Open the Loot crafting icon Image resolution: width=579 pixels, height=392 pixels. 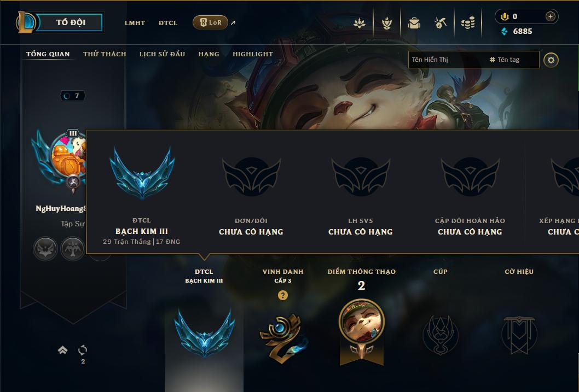pos(441,23)
